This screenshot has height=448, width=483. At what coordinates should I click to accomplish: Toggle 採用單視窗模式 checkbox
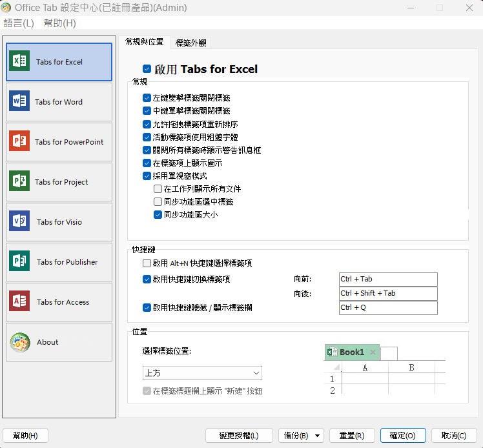[x=147, y=176]
